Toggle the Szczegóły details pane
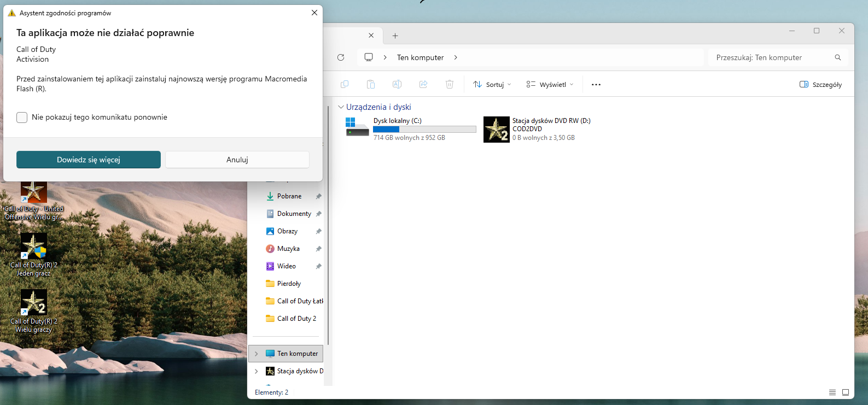 pyautogui.click(x=820, y=85)
